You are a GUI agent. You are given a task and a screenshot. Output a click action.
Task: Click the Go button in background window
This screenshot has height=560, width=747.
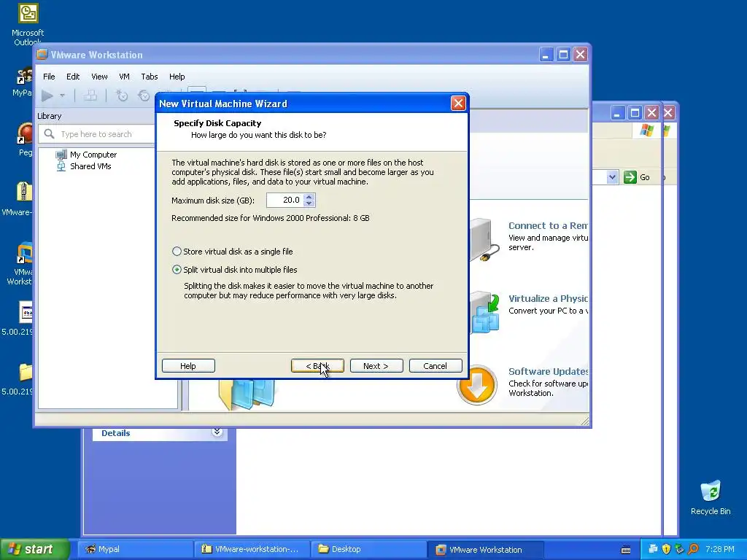pos(637,177)
